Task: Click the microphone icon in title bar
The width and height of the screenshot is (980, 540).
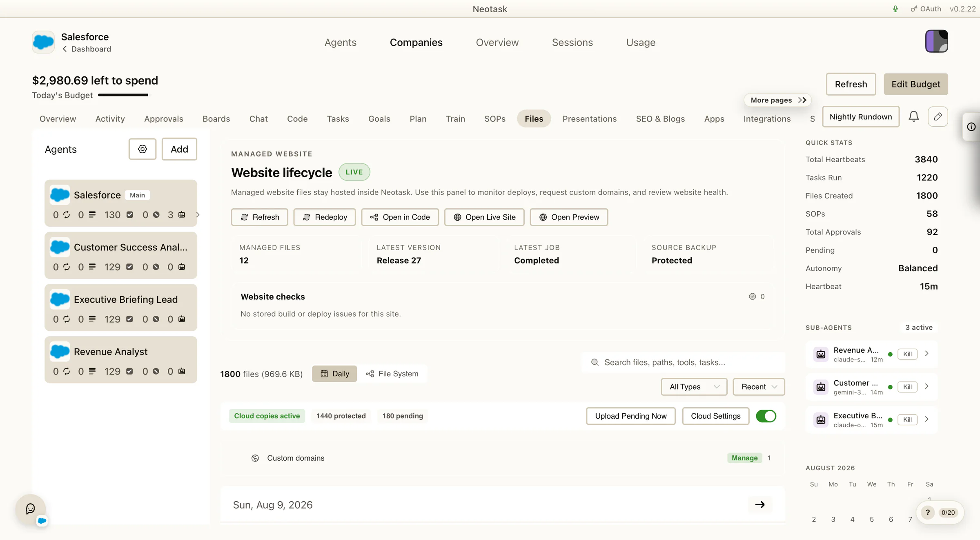Action: tap(895, 9)
